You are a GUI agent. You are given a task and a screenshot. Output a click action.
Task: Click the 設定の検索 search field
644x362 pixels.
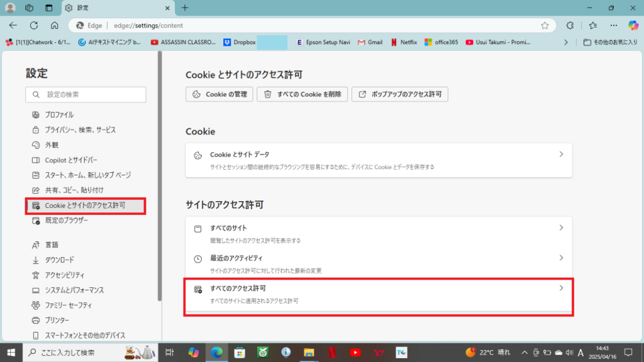point(86,94)
